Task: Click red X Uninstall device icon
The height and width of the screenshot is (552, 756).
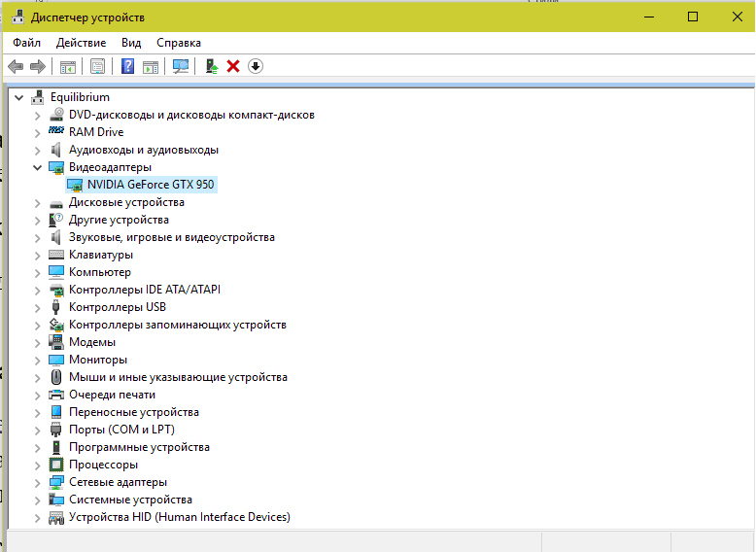Action: coord(233,66)
